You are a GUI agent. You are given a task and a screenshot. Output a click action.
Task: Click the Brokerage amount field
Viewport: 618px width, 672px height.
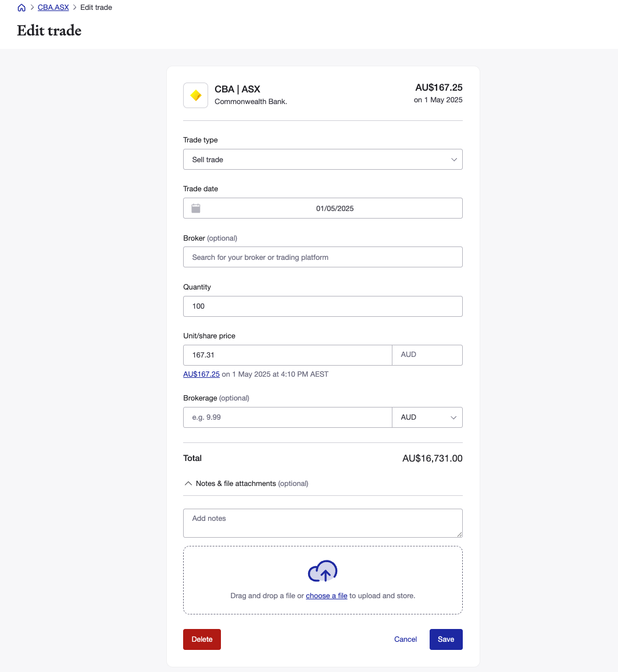pyautogui.click(x=287, y=417)
